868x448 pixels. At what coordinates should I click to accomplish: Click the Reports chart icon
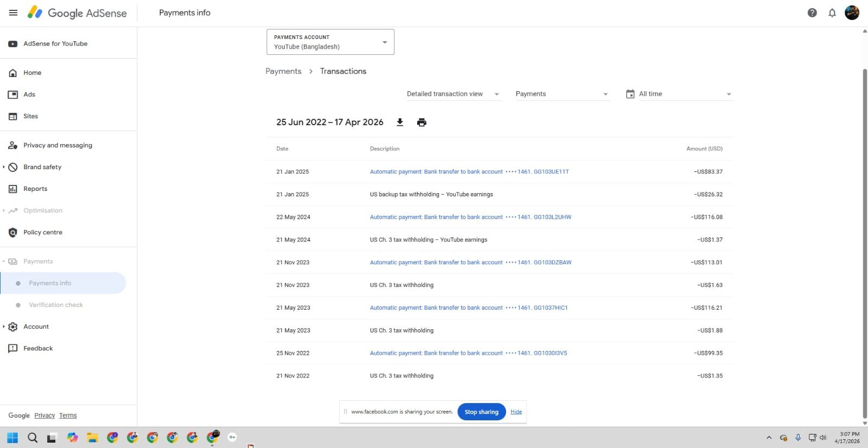coord(13,189)
